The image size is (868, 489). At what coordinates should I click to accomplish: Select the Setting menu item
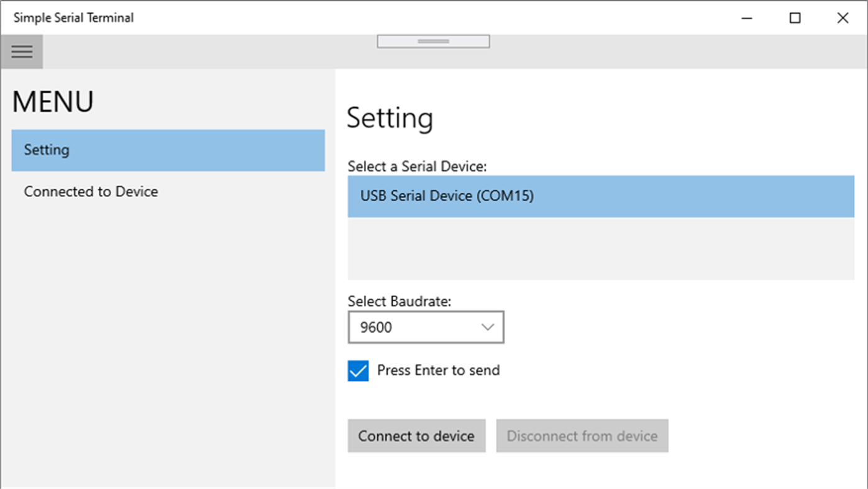[168, 150]
